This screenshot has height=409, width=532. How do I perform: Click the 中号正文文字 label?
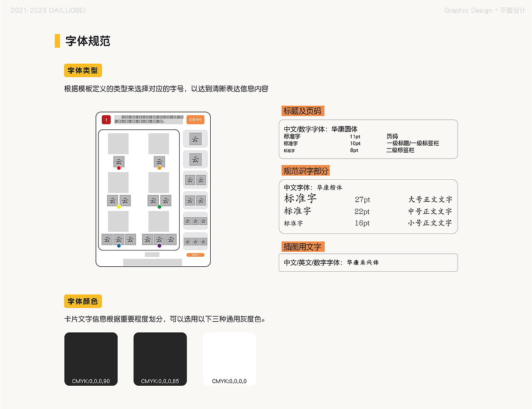point(430,211)
